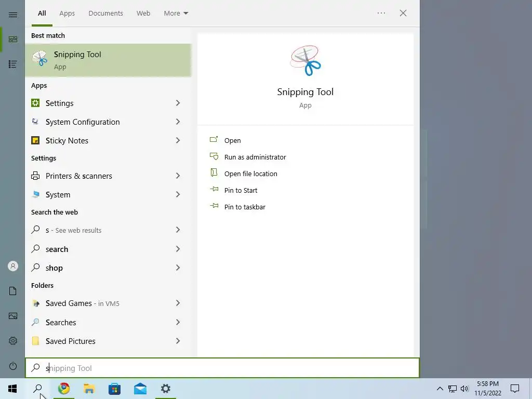Open the Pictures icon in Start sidebar

click(13, 316)
